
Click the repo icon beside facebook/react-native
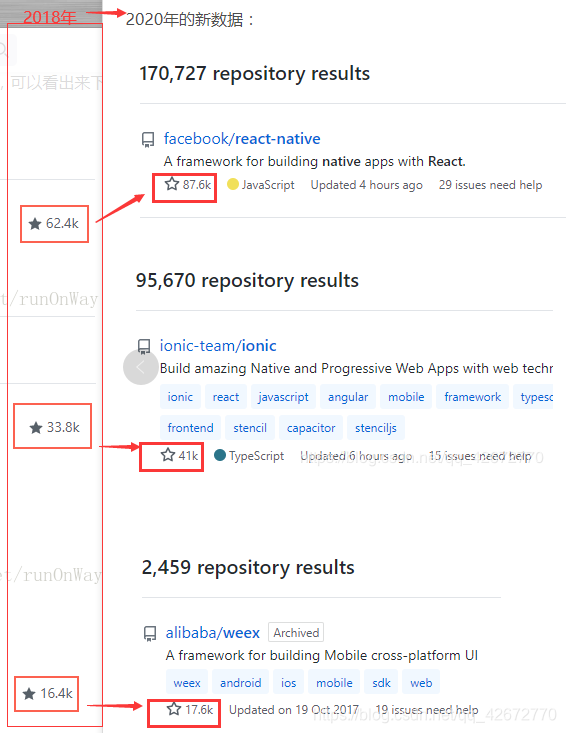click(148, 140)
